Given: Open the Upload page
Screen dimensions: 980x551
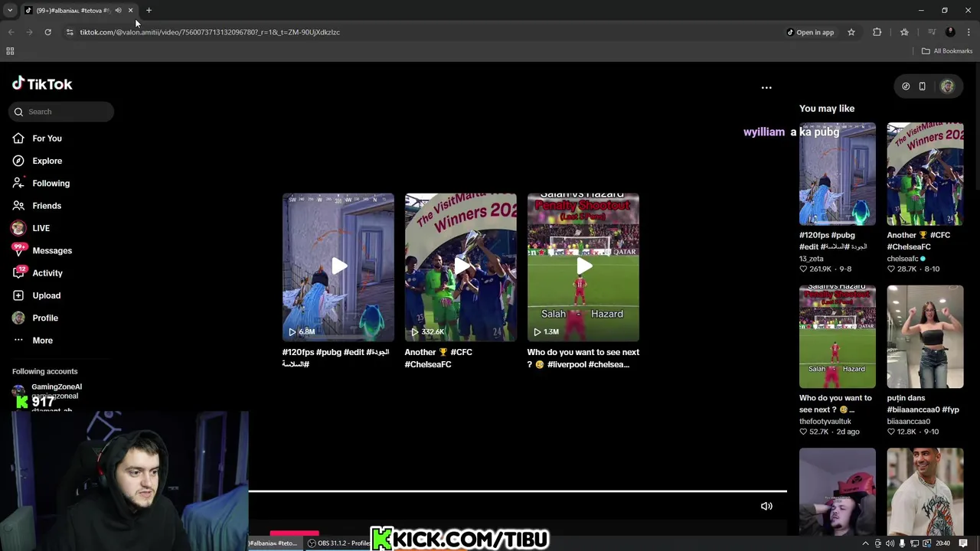Looking at the screenshot, I should click(36, 295).
